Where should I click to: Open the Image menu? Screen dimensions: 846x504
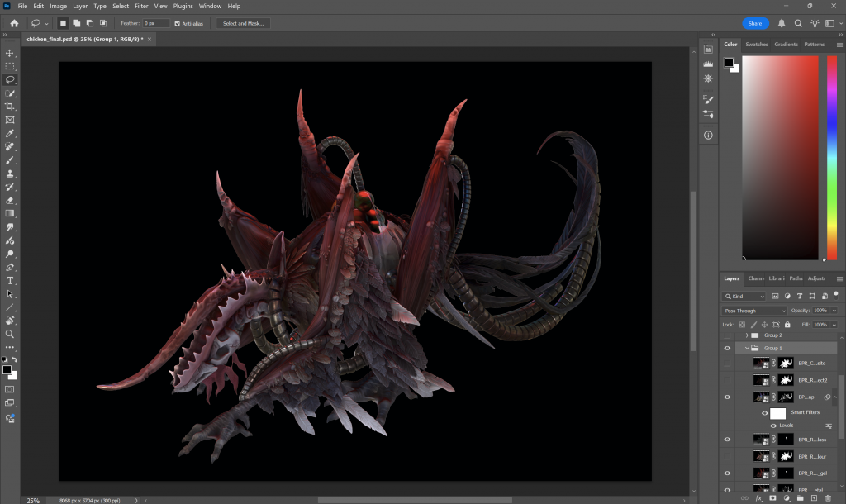[59, 6]
